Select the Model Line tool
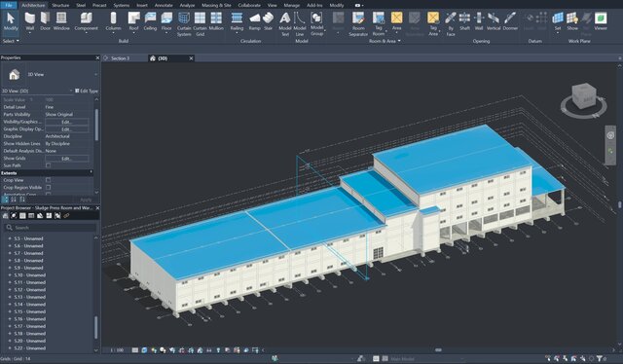 [299, 24]
